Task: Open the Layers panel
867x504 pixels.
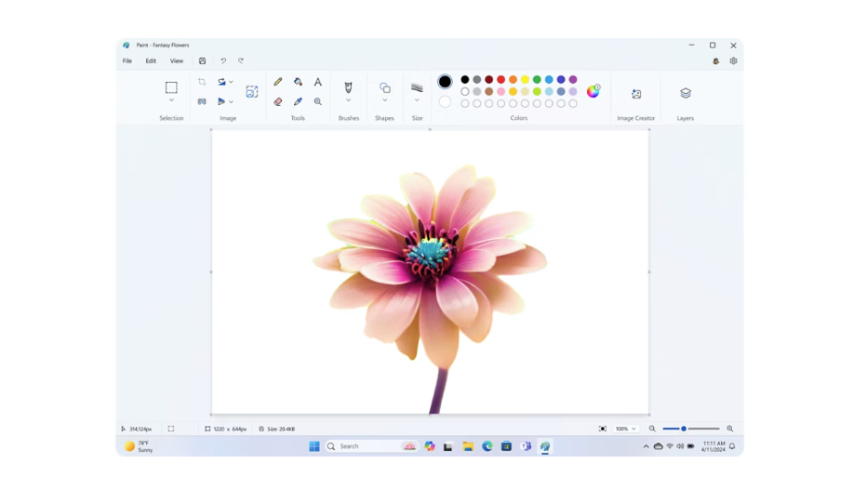Action: (x=686, y=94)
